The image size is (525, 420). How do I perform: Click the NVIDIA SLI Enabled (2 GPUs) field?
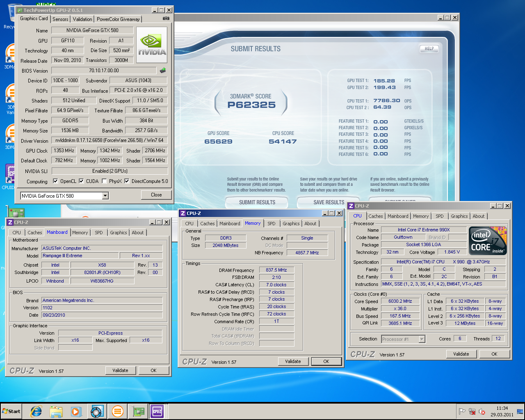point(110,171)
